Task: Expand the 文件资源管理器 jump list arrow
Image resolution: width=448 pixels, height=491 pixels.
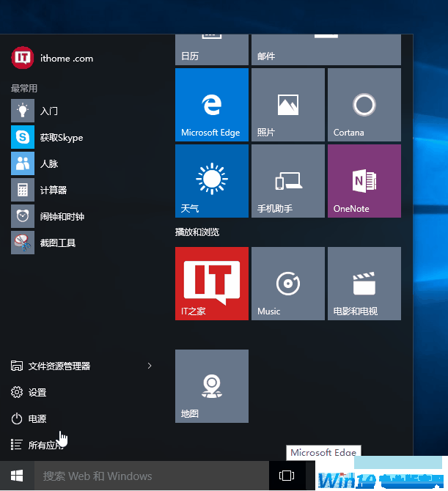Action: point(150,366)
